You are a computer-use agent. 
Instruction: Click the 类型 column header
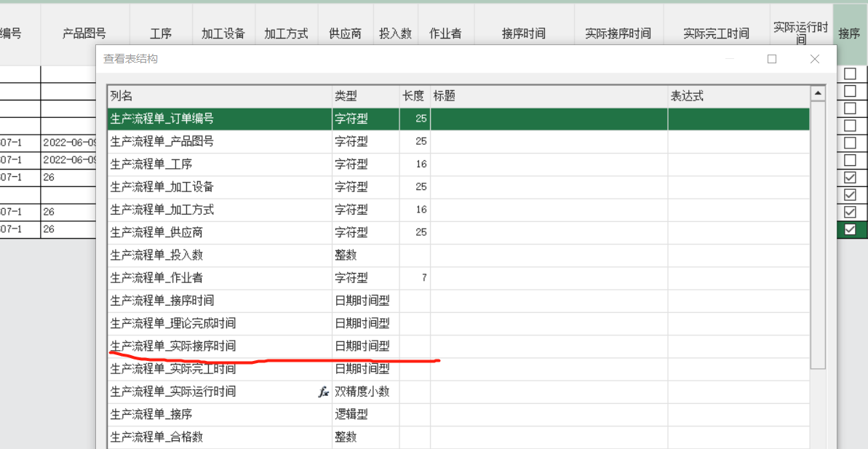[364, 96]
